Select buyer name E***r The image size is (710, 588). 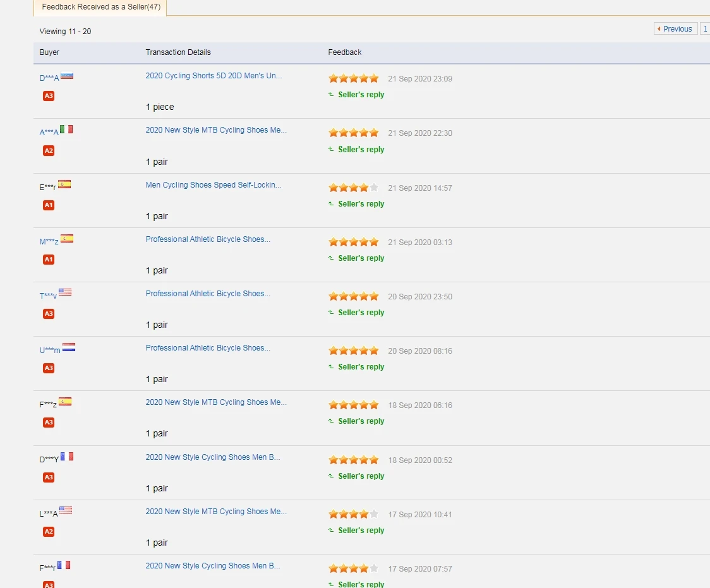pos(48,187)
